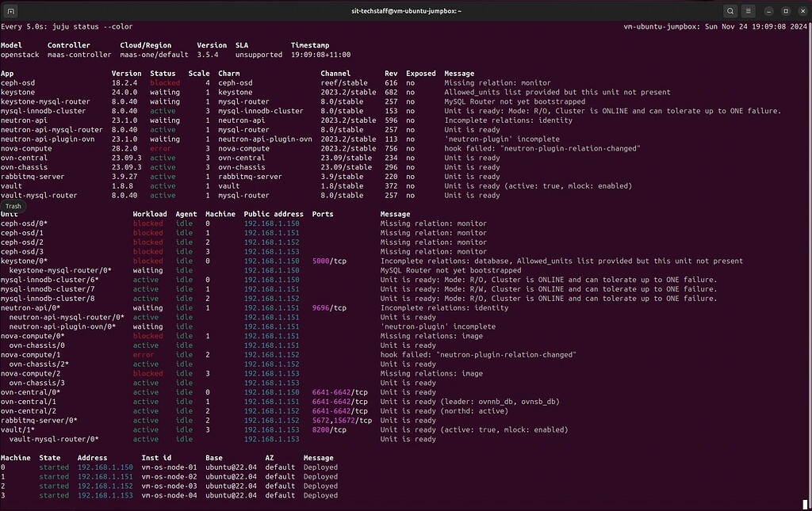Select keystone port 5000/tcp text

click(x=329, y=261)
